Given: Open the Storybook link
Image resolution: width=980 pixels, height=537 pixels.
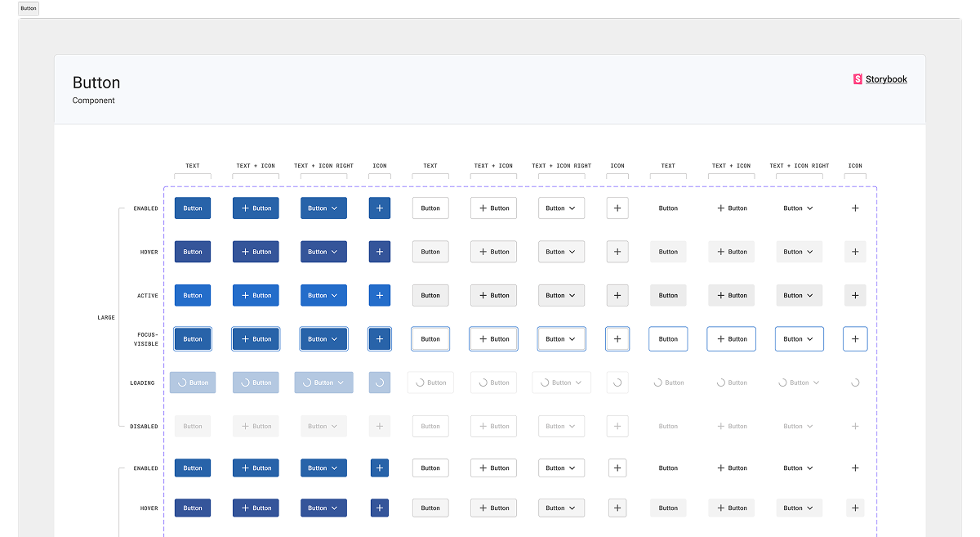Looking at the screenshot, I should click(x=886, y=79).
